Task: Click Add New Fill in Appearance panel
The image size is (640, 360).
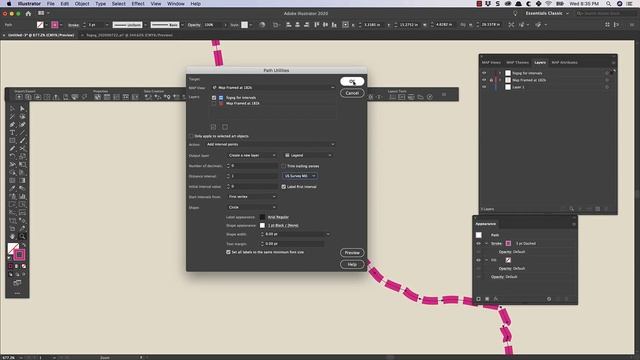Action: [x=487, y=299]
